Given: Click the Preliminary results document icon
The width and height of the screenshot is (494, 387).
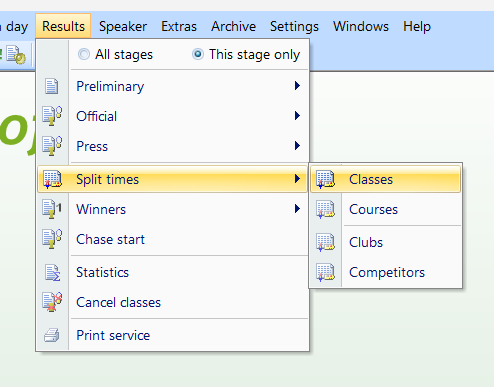Looking at the screenshot, I should (x=52, y=86).
